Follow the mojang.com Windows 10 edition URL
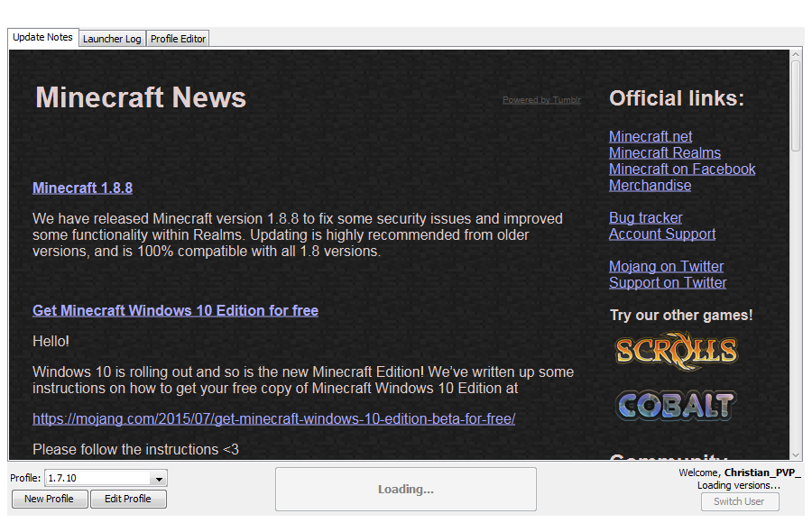 (273, 419)
